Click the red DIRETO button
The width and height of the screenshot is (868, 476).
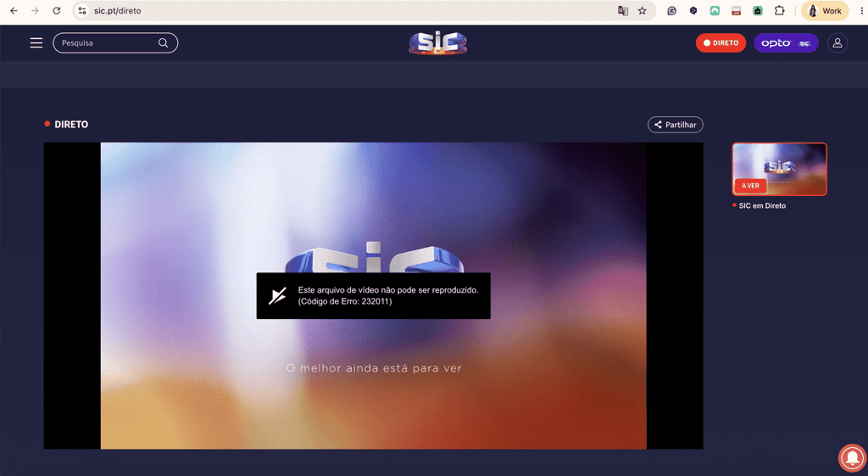(x=721, y=42)
